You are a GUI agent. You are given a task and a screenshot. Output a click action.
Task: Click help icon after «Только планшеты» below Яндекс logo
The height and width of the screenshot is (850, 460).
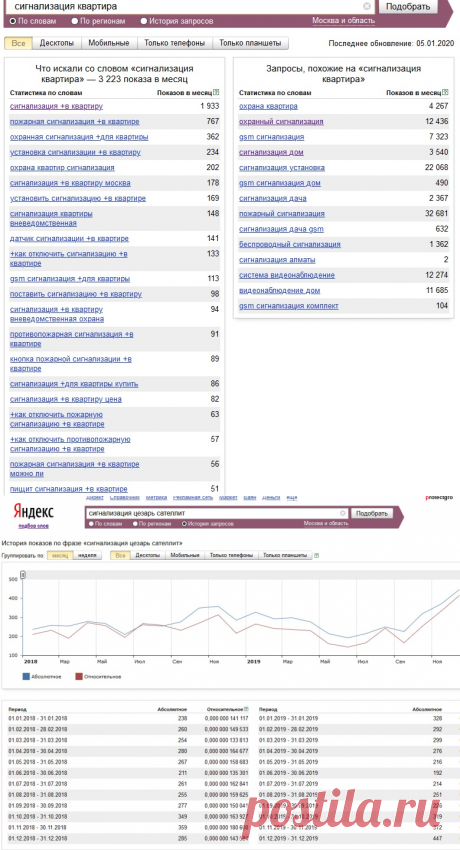click(317, 555)
